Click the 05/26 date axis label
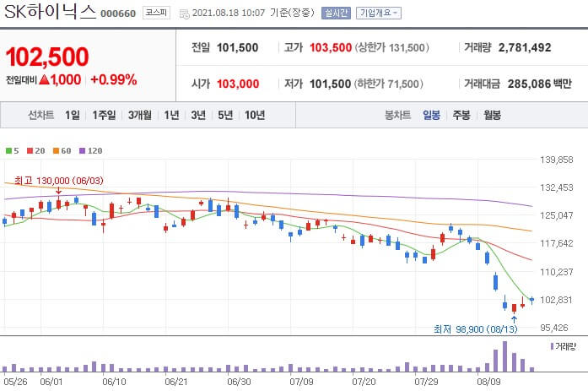Image resolution: width=588 pixels, height=391 pixels. click(15, 382)
